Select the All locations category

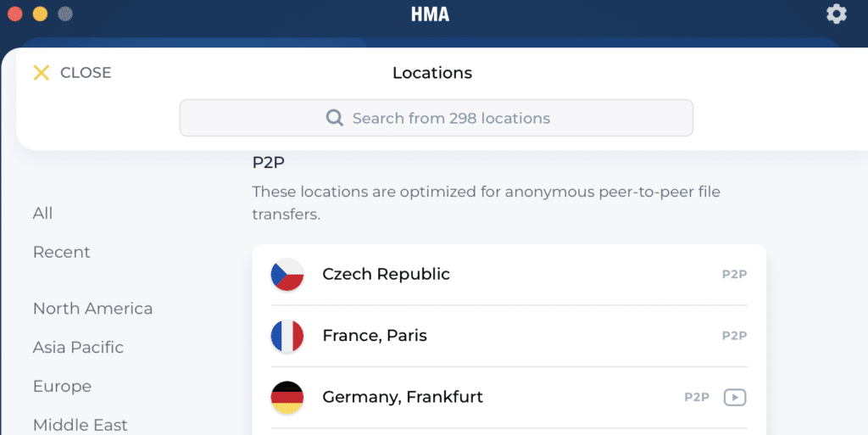tap(43, 214)
